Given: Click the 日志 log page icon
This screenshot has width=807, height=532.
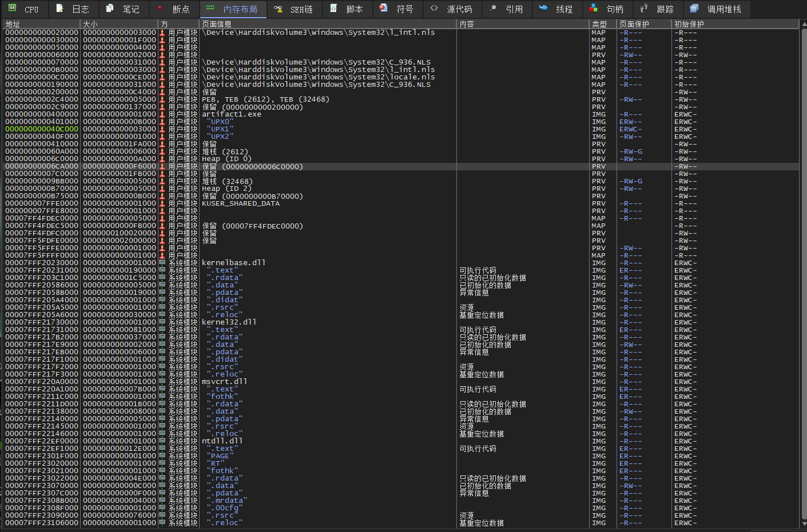Looking at the screenshot, I should tap(60, 9).
